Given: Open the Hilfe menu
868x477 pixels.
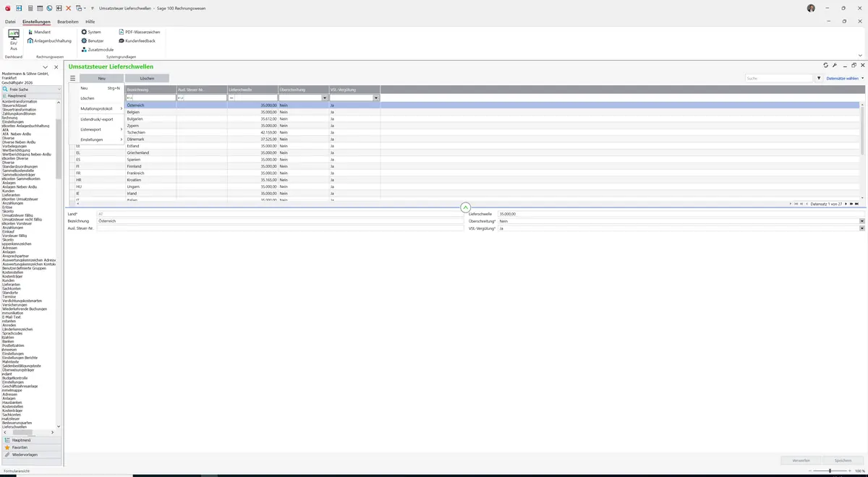Looking at the screenshot, I should tap(90, 22).
